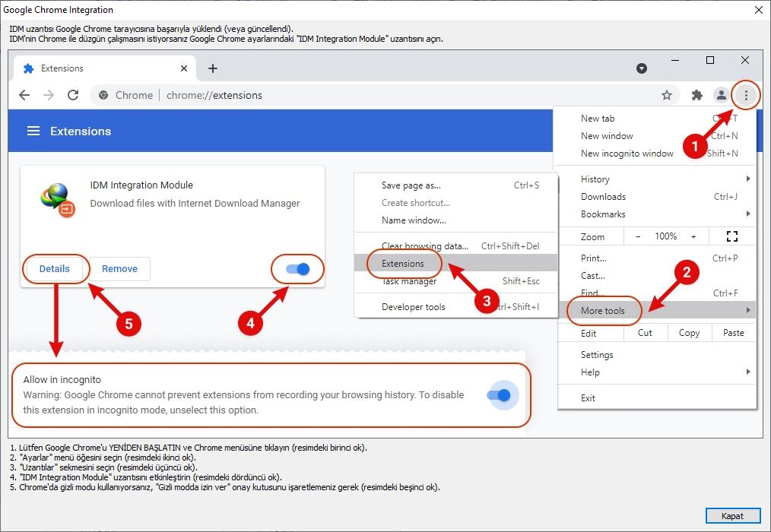Click the chrome://extensions address bar
The height and width of the screenshot is (532, 771).
[383, 96]
